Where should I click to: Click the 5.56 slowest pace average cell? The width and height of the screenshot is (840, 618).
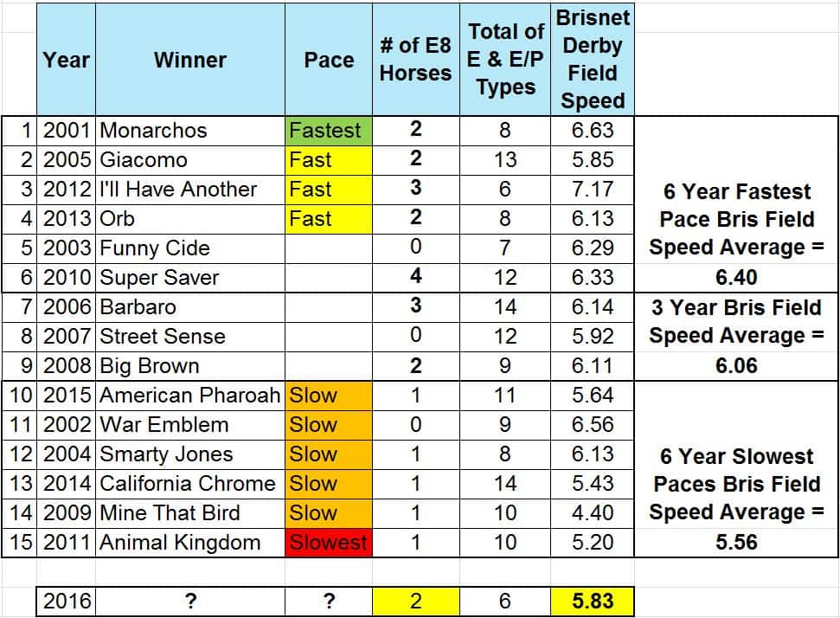pos(736,543)
